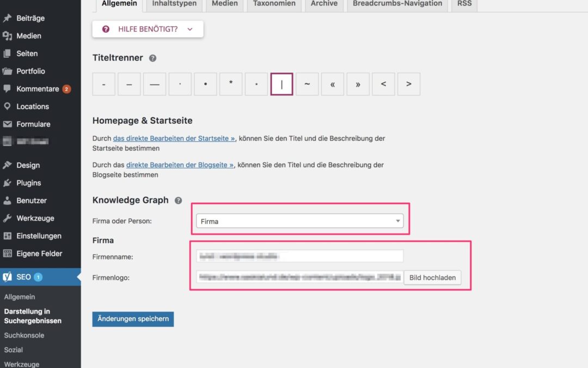Click the Portfolio folder icon
588x368 pixels.
(7, 71)
